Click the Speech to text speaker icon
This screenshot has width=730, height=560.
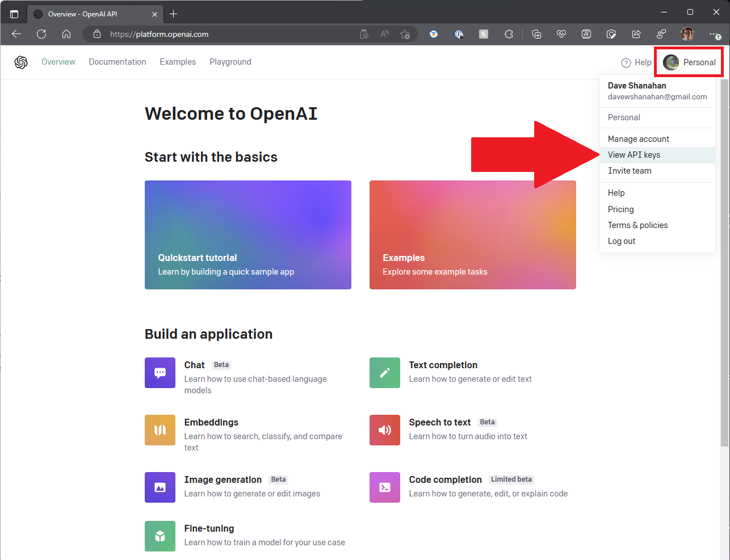(385, 430)
